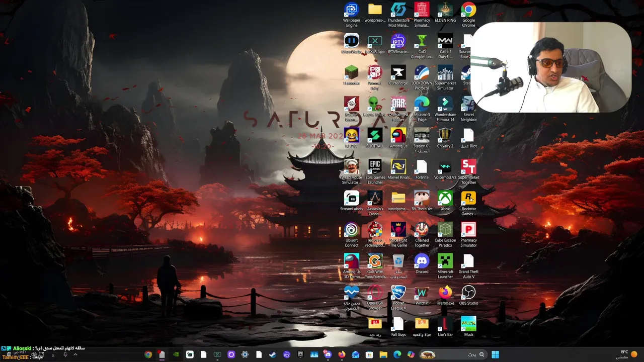Open the Recycle Bin desktop icon
The height and width of the screenshot is (362, 644).
coord(398,266)
